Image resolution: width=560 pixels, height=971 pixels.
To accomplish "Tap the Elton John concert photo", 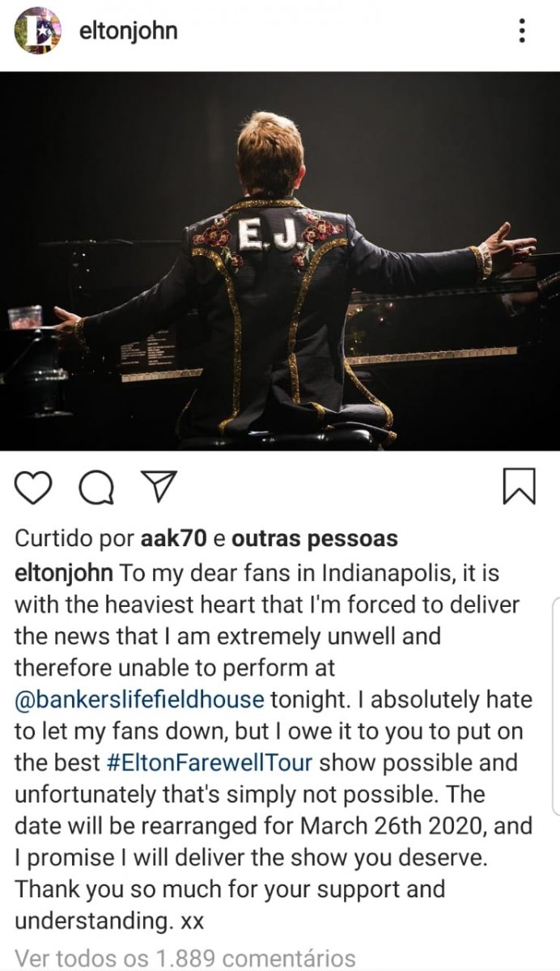I will point(280,261).
